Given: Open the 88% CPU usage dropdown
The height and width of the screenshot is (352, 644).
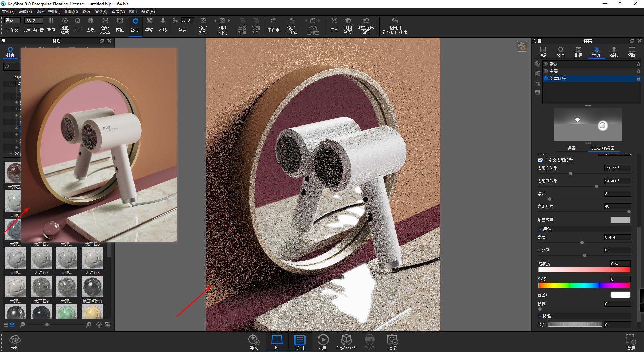Looking at the screenshot, I should [34, 20].
